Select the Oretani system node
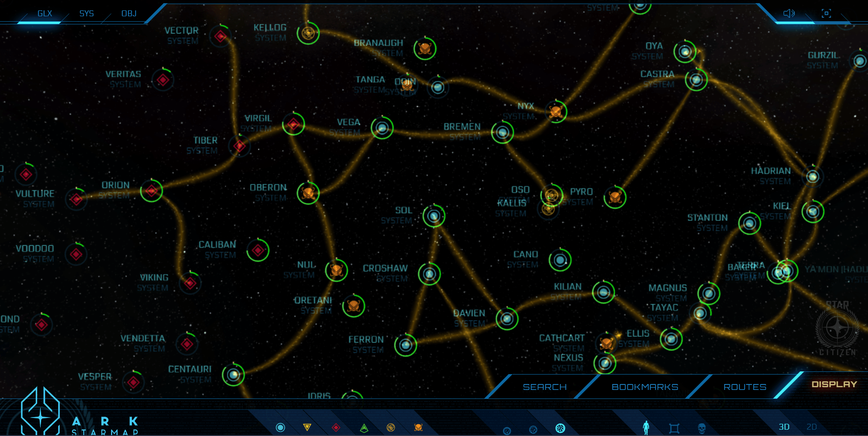 click(354, 306)
